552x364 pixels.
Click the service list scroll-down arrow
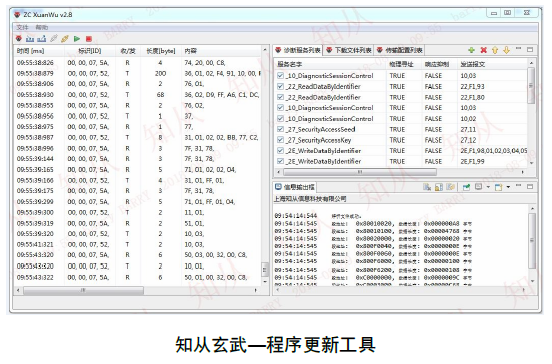pyautogui.click(x=532, y=163)
